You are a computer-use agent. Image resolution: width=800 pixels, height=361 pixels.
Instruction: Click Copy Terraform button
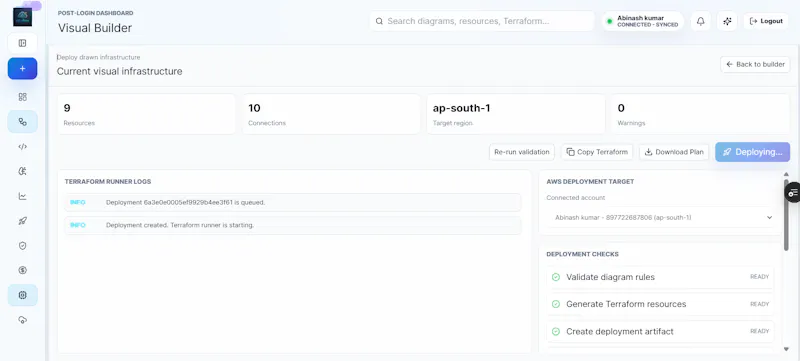click(597, 152)
